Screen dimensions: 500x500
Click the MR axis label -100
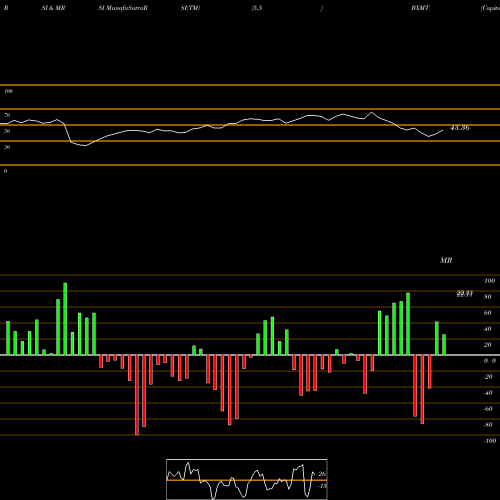490,441
